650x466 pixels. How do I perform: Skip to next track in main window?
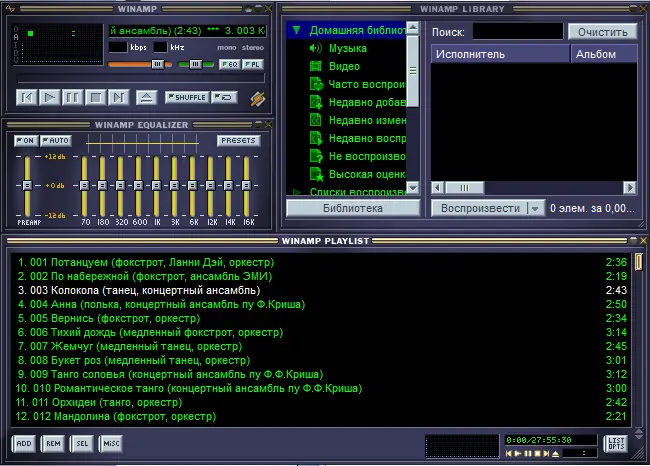tap(119, 97)
